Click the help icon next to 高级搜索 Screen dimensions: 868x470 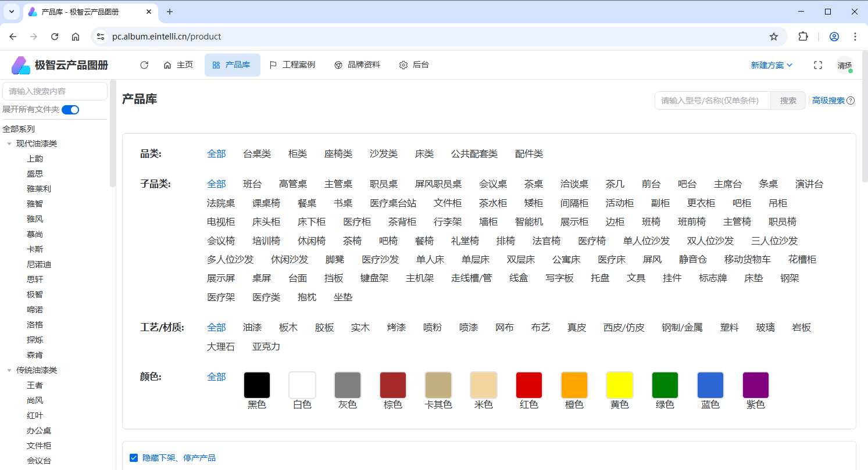point(851,101)
